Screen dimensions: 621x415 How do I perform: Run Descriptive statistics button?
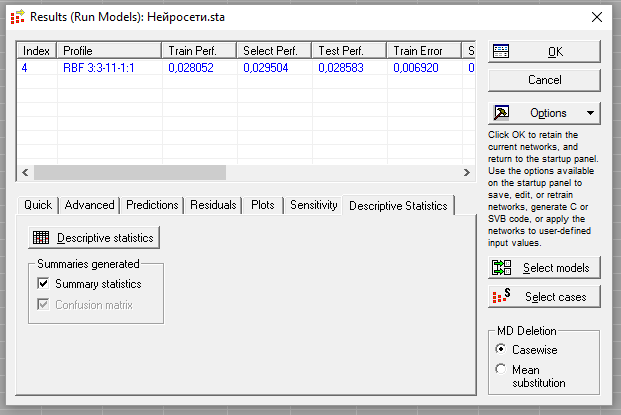(94, 237)
